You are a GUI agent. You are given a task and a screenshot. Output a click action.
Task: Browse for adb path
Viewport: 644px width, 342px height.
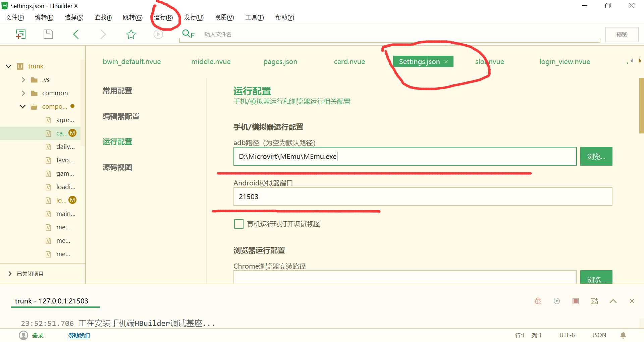pyautogui.click(x=596, y=156)
